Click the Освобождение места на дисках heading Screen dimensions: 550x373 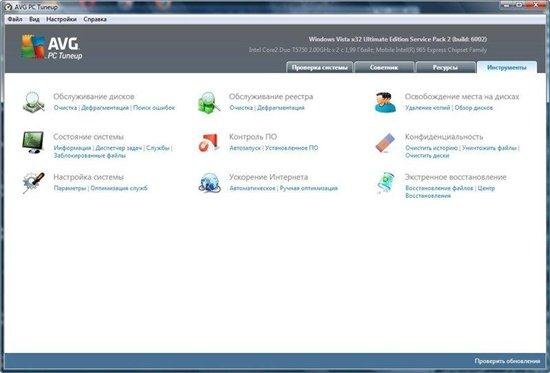pos(462,96)
